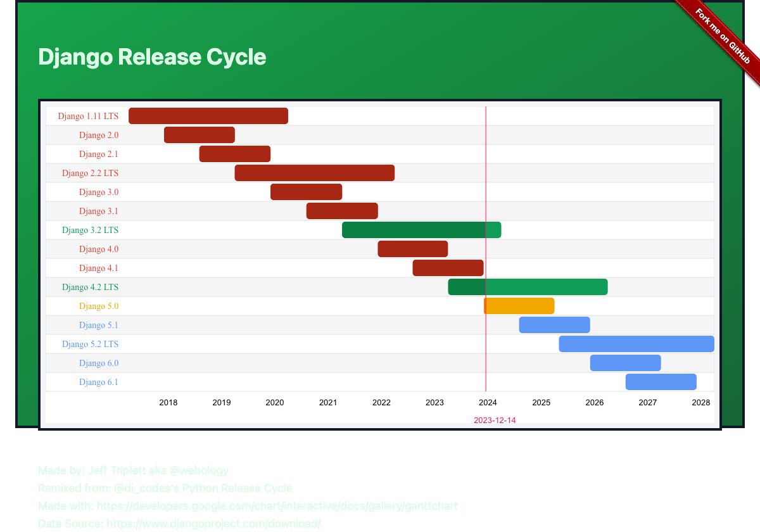Click the Django Release Cycle title
The image size is (760, 532).
pyautogui.click(x=152, y=57)
